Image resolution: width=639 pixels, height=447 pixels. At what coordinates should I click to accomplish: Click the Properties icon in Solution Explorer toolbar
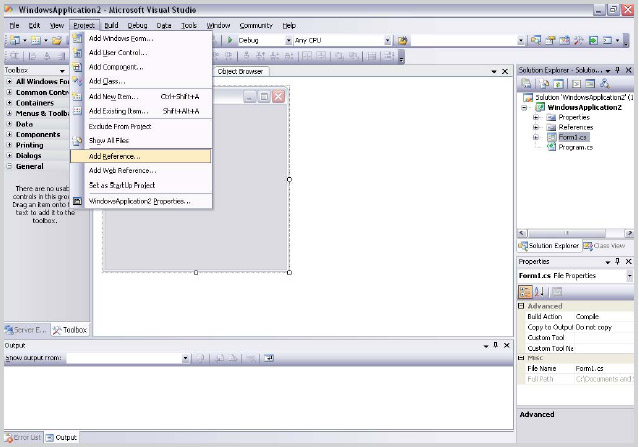[x=527, y=84]
